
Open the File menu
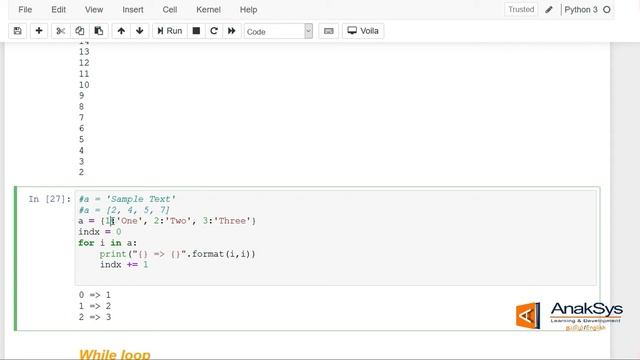tap(25, 9)
